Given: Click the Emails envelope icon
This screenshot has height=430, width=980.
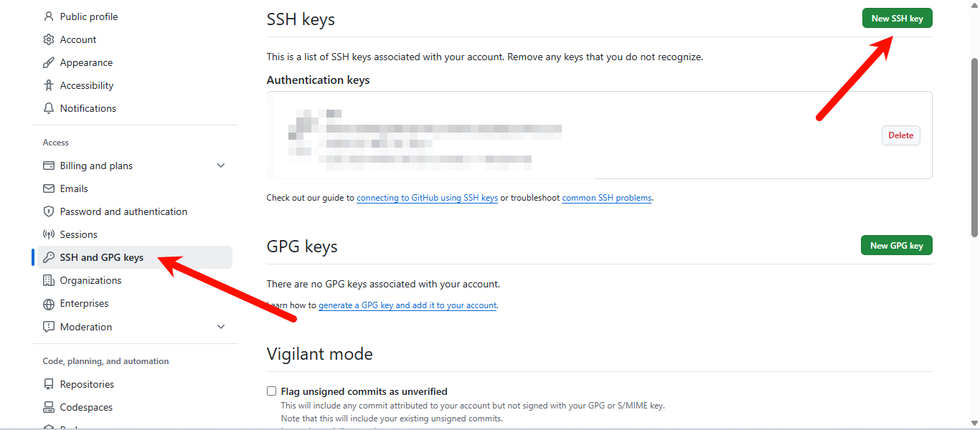Looking at the screenshot, I should 49,188.
